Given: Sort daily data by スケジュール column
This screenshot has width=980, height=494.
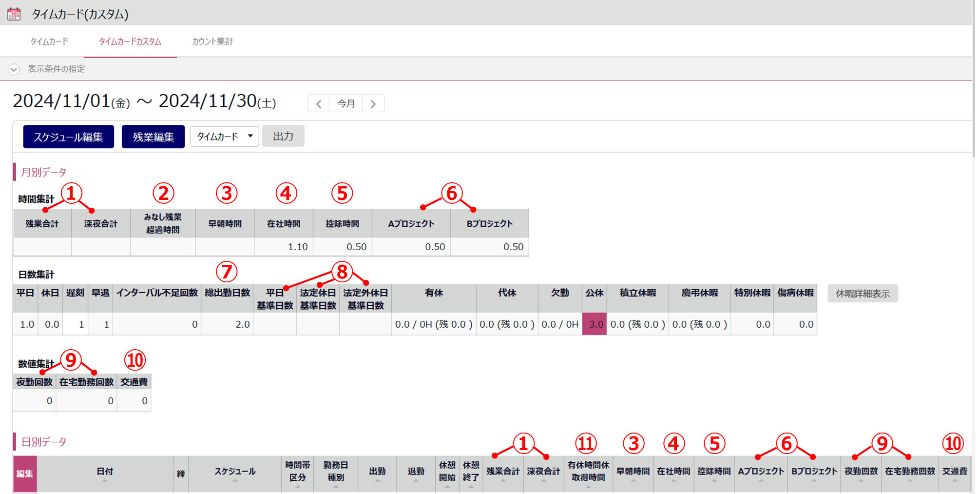Looking at the screenshot, I should pyautogui.click(x=235, y=473).
